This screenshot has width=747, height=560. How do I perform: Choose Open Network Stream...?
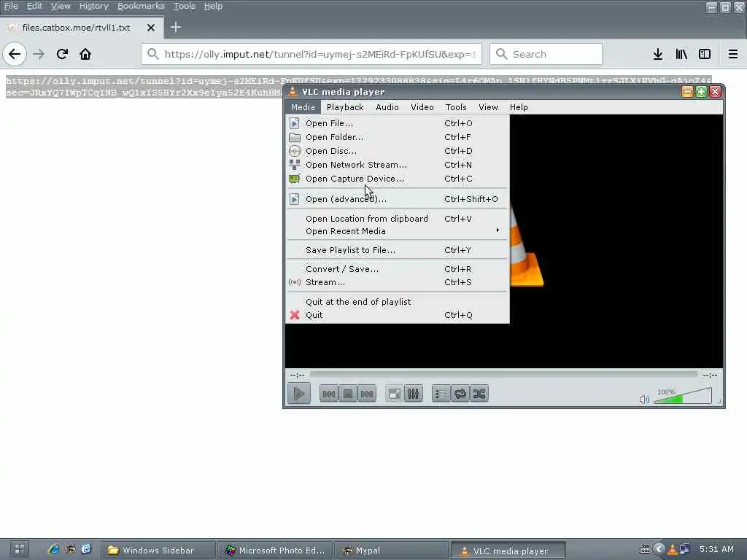pyautogui.click(x=398, y=165)
